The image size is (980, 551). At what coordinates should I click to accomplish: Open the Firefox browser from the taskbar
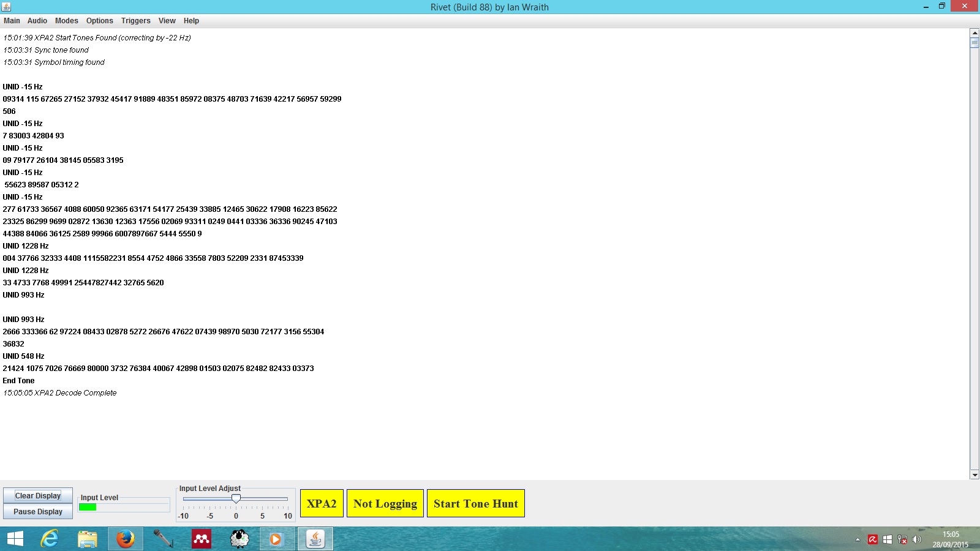point(126,539)
